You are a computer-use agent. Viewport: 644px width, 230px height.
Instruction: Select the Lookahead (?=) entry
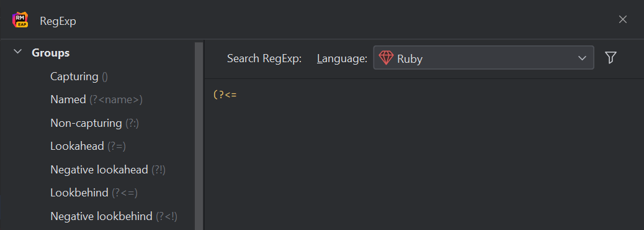point(88,146)
